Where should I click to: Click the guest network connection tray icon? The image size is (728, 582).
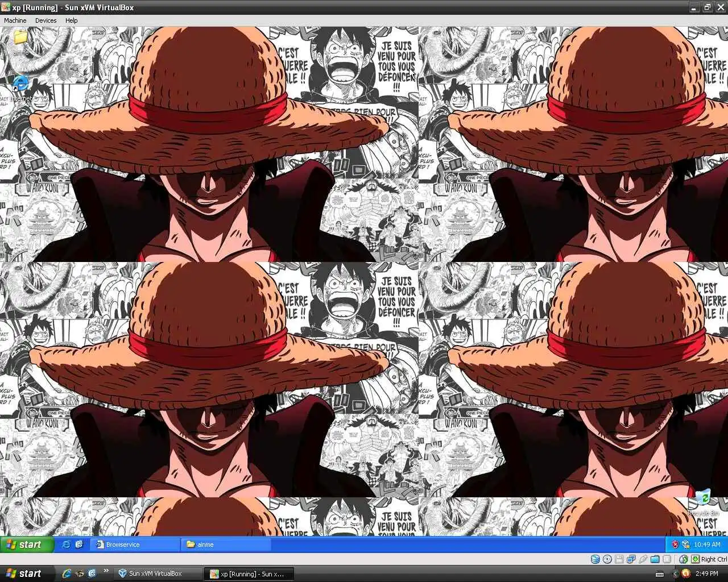point(686,544)
